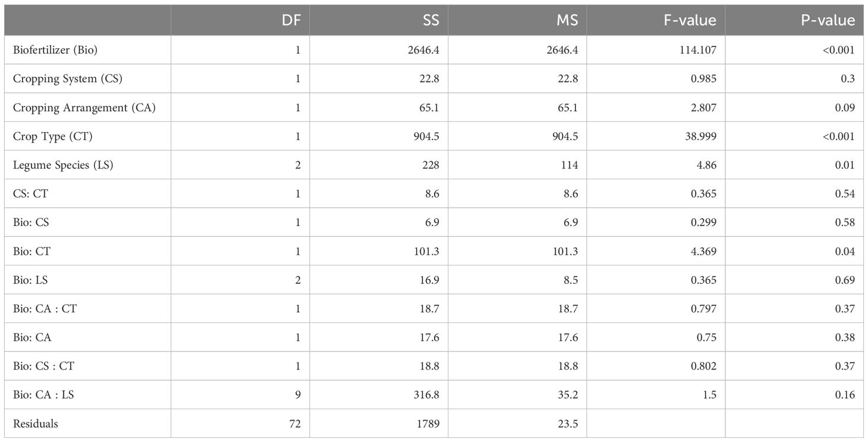This screenshot has height=442, width=868.
Task: Click the Cropping Arrangement (CA) row label
Action: pyautogui.click(x=84, y=108)
